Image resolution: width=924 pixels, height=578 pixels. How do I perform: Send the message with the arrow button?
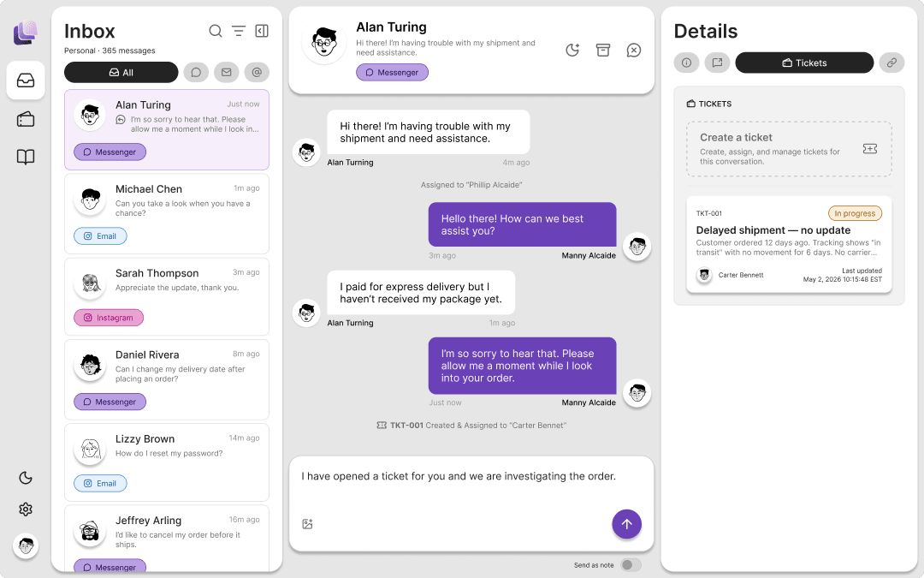626,524
